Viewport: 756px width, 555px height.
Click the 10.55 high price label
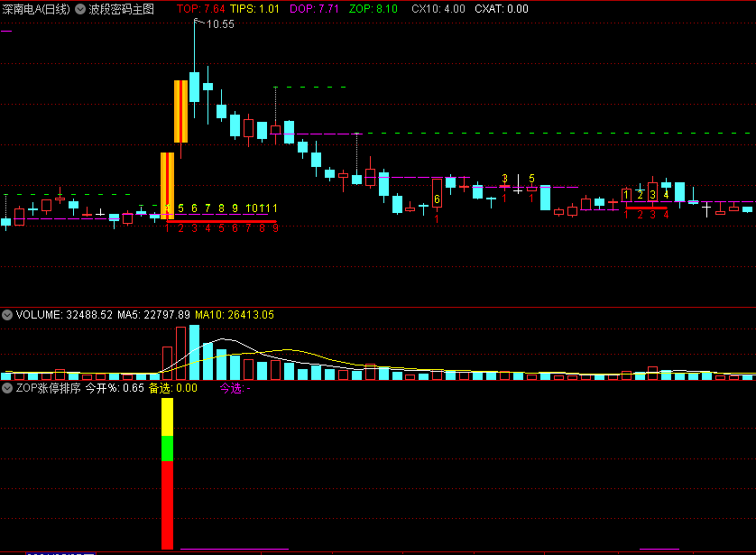pos(220,24)
